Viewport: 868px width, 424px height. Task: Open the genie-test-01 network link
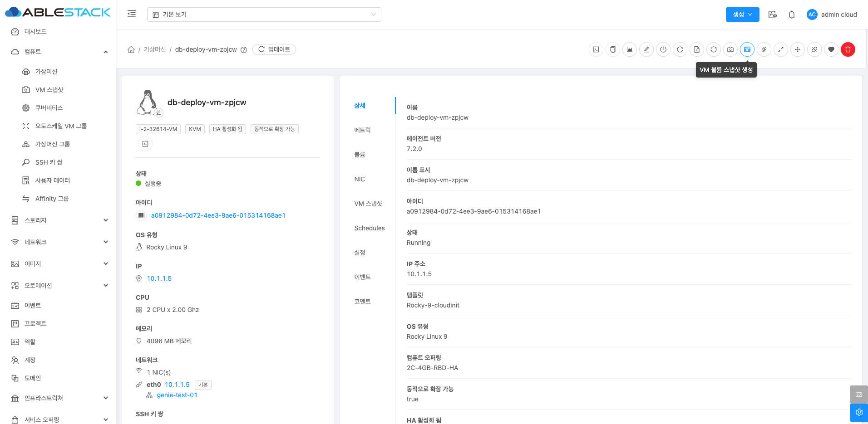coord(177,395)
